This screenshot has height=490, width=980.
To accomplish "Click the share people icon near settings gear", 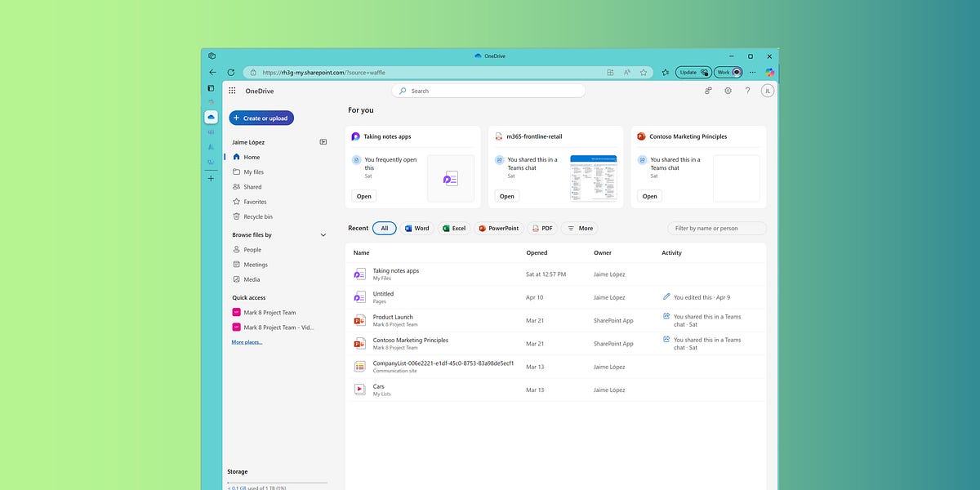I will (708, 91).
